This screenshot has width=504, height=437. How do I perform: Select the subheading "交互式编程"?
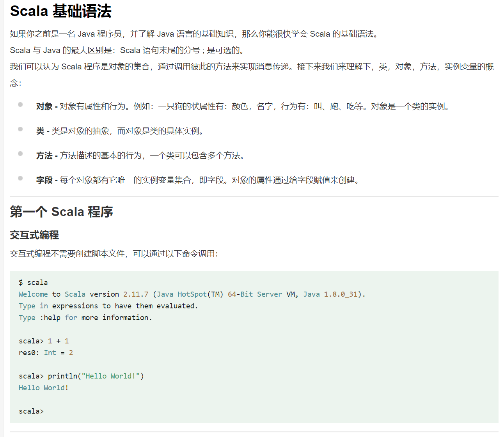34,235
